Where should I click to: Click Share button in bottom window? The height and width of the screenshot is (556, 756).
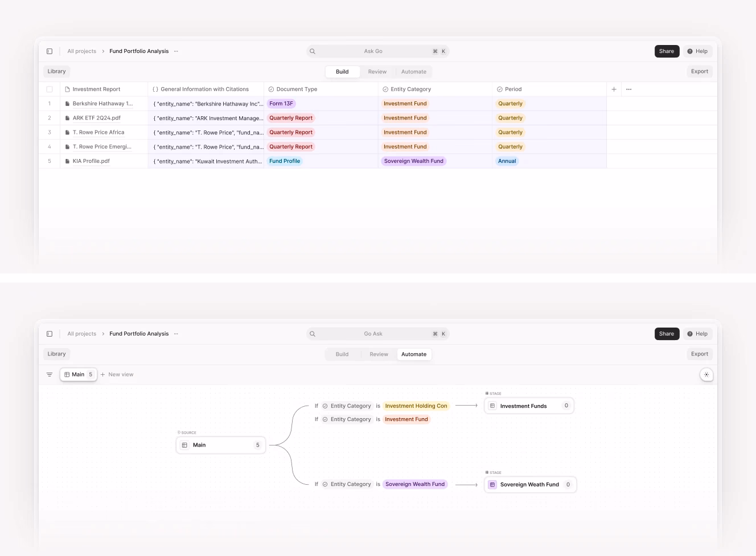[x=667, y=334]
